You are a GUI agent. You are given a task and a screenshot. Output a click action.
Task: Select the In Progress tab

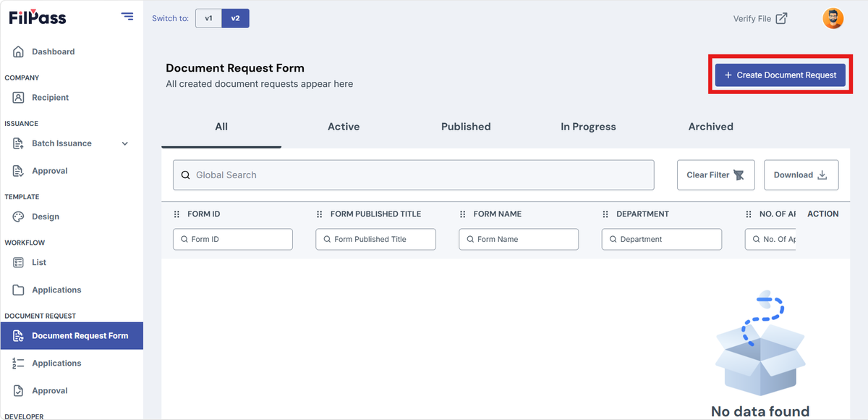(x=588, y=127)
